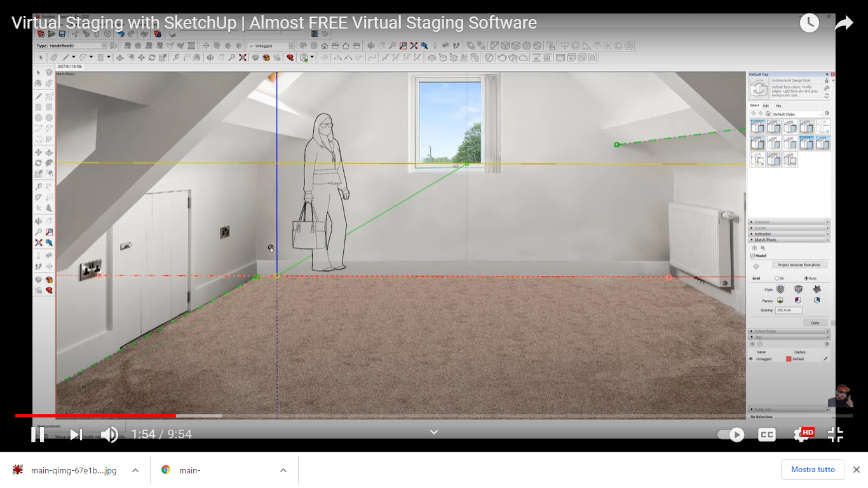This screenshot has width=868, height=488.
Task: Pause the video
Action: tap(37, 435)
